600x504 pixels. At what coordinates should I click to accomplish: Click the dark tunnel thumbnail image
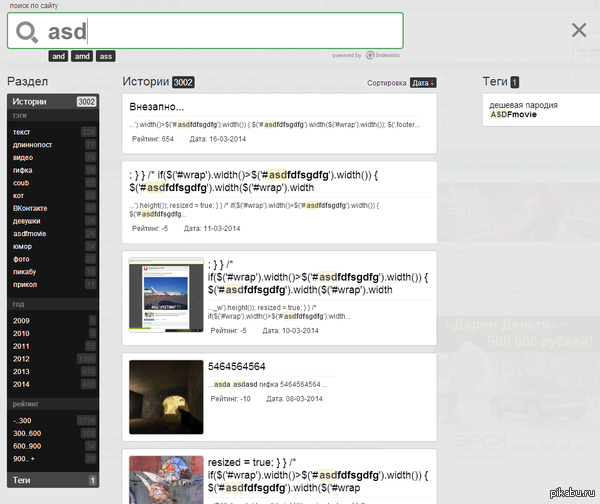click(167, 397)
